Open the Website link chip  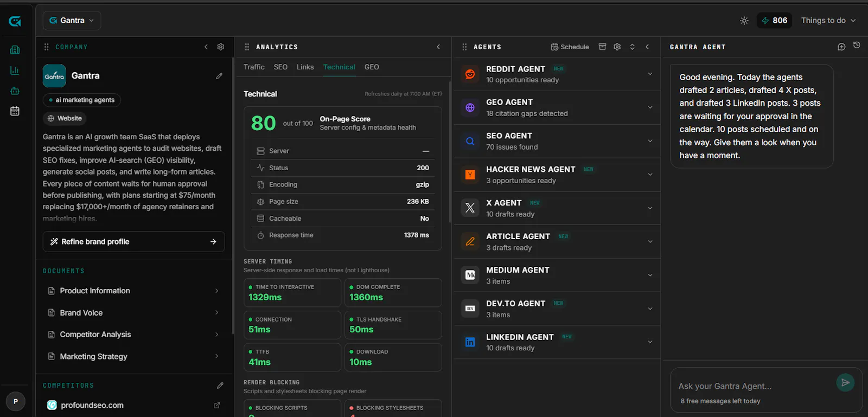(x=65, y=118)
